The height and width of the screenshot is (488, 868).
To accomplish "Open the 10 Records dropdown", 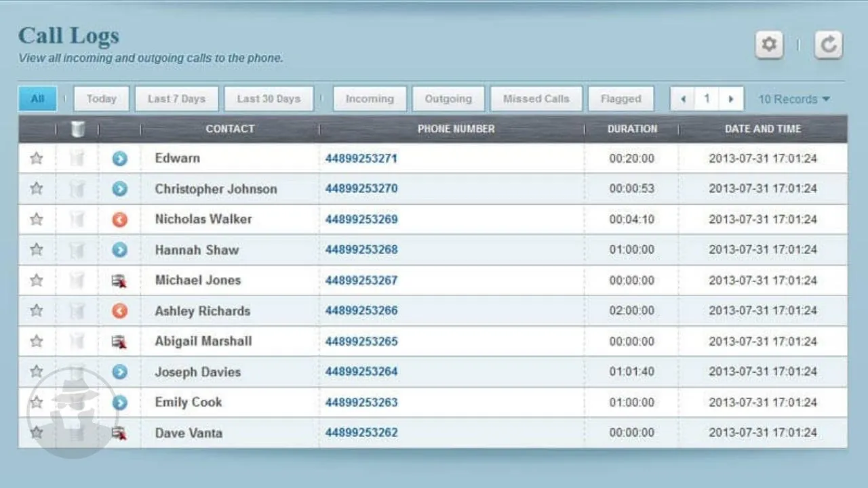I will click(x=794, y=99).
